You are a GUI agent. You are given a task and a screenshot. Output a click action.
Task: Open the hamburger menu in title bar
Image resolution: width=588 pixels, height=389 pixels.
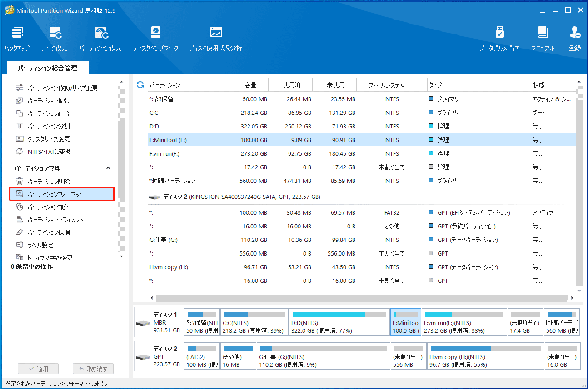543,10
